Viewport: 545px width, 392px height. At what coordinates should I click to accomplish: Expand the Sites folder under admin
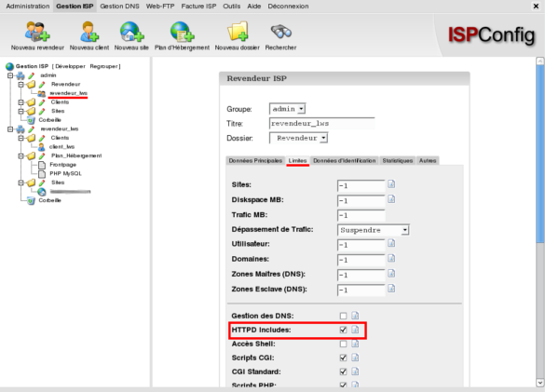[20, 111]
